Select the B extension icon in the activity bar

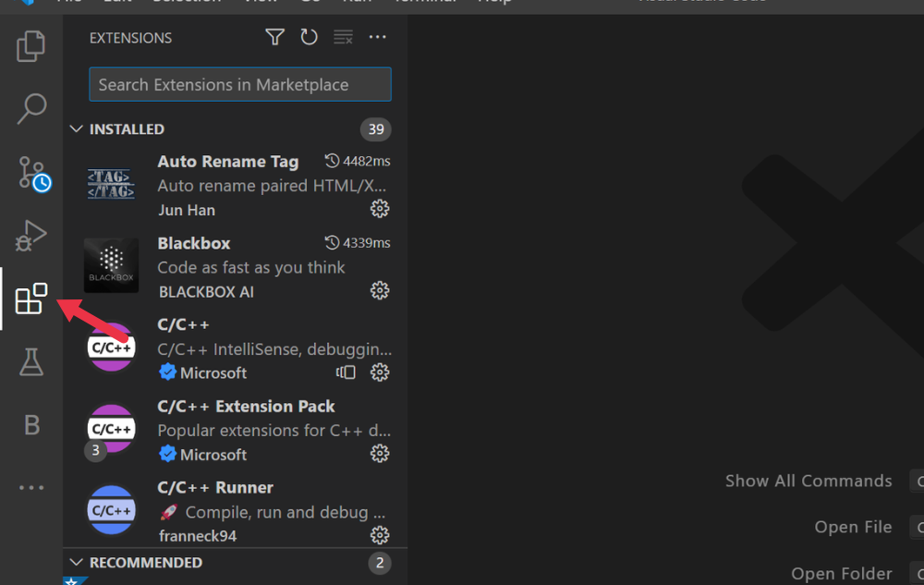pos(31,424)
